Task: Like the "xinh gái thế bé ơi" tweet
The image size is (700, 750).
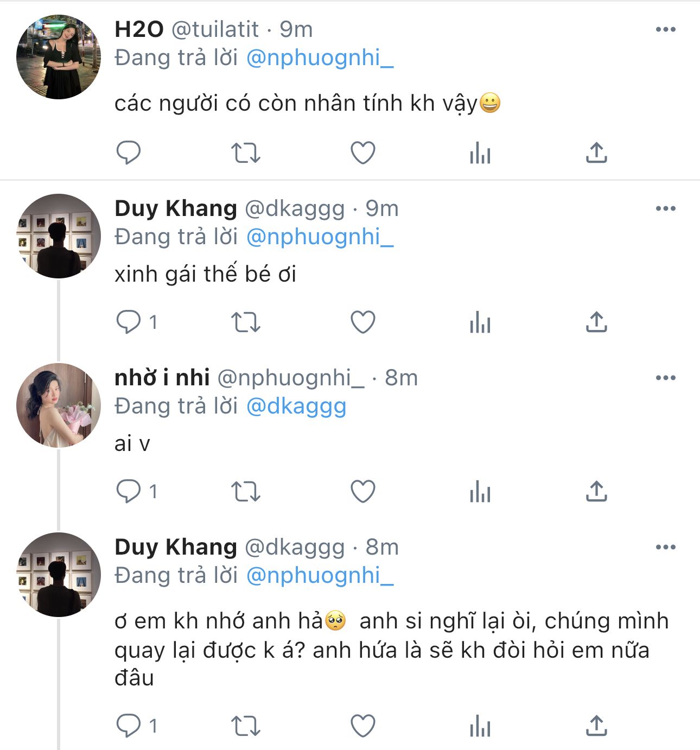Action: [363, 322]
